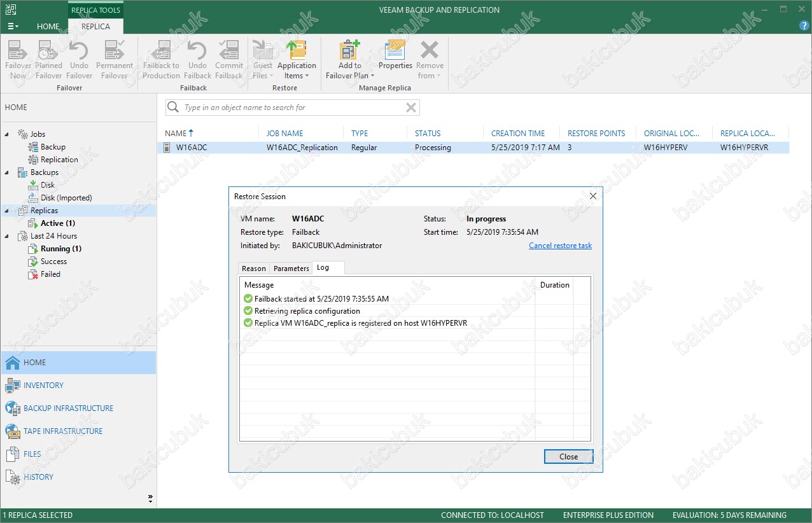Click the Jobs gear icon in tree
This screenshot has height=523, width=812.
click(x=22, y=134)
